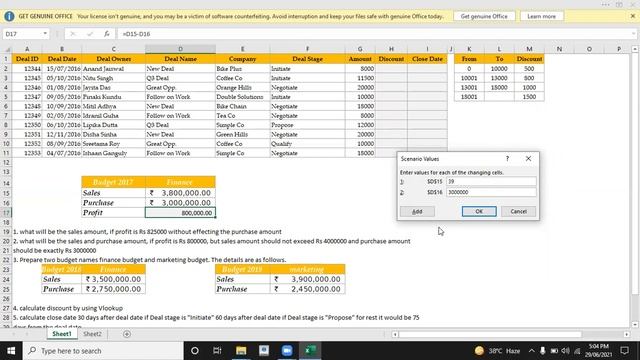
Task: Click the formula bar input area
Action: click(376, 34)
